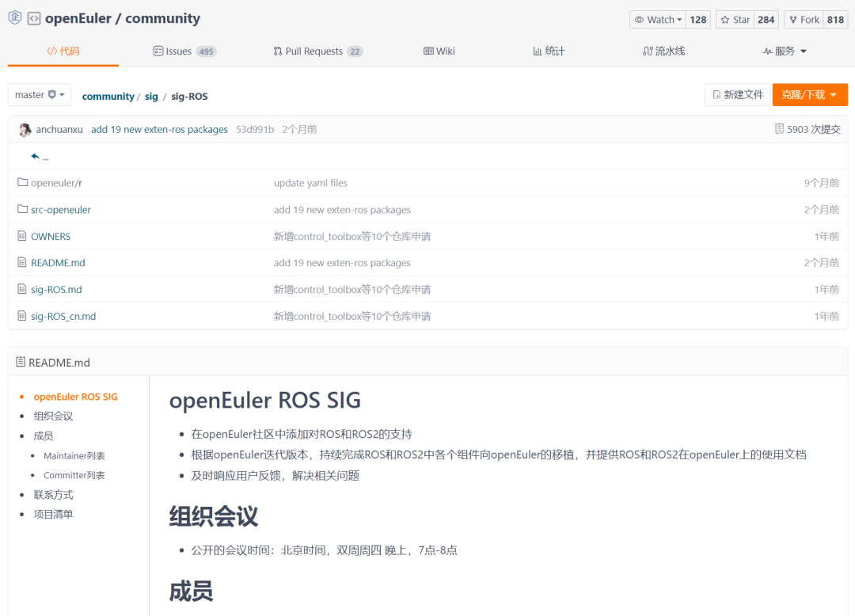Click the 新建文件 button
This screenshot has width=855, height=616.
tap(737, 94)
